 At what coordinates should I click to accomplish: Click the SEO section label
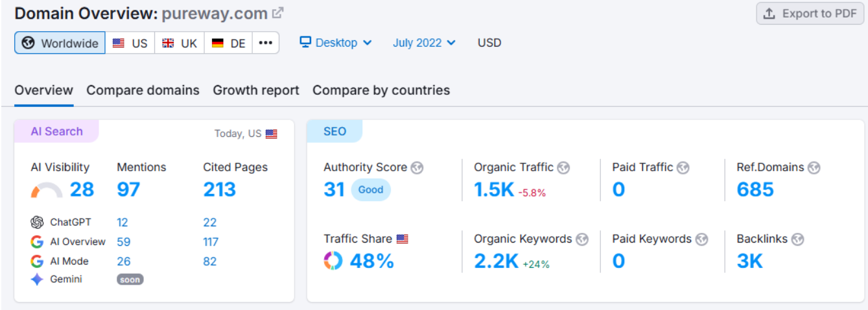coord(335,131)
